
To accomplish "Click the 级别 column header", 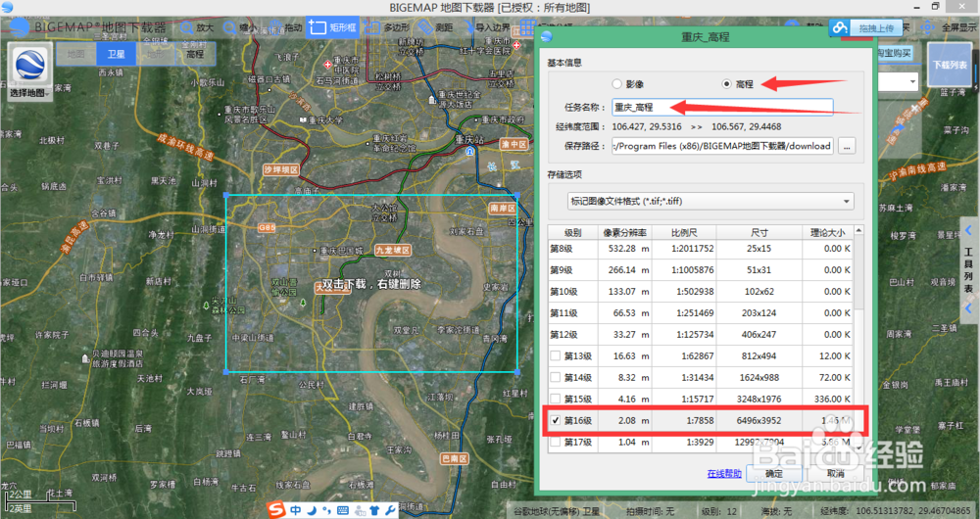I will tap(573, 232).
